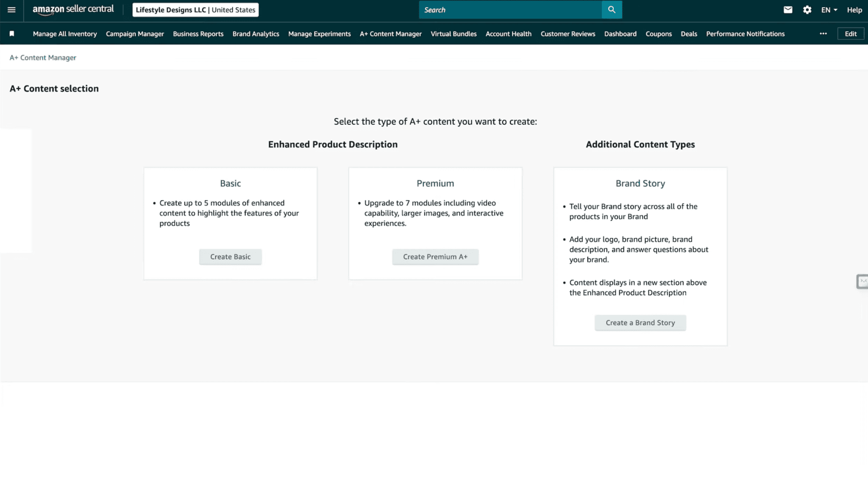Open Coupons
This screenshot has height=482, width=868.
658,33
